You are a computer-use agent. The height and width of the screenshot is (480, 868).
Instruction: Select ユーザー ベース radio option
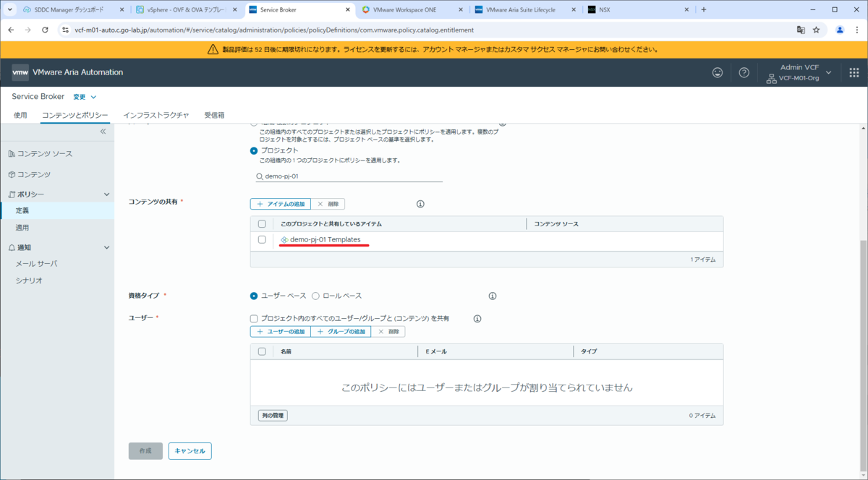click(254, 296)
